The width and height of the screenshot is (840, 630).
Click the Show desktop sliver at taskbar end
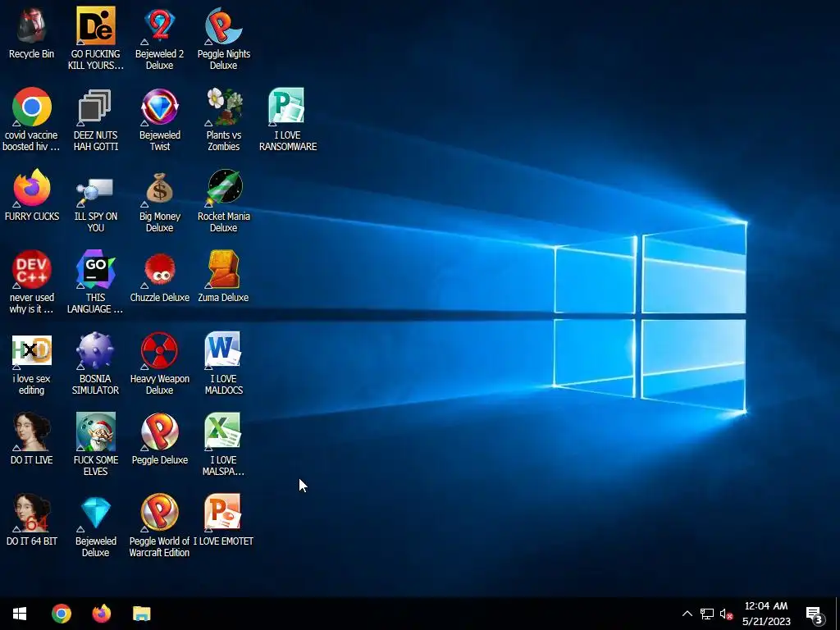point(838,614)
